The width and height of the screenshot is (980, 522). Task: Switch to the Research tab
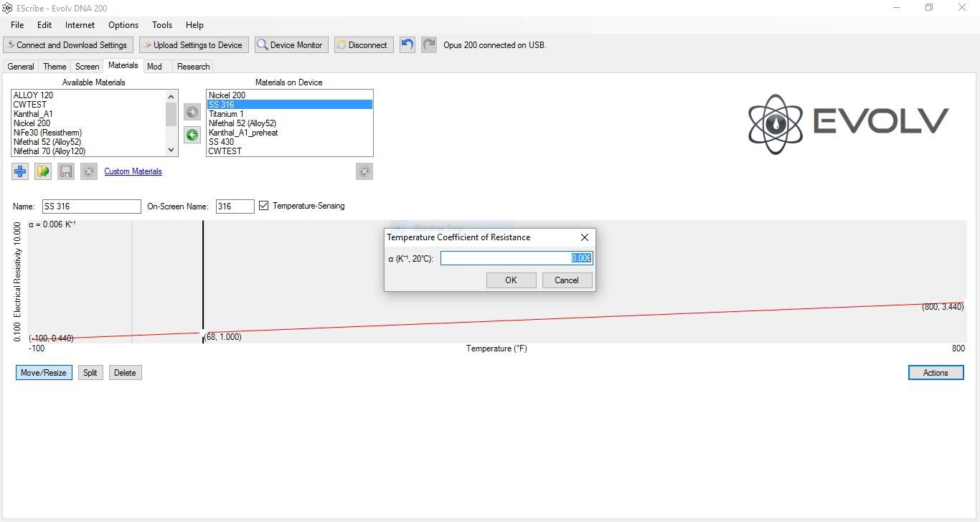tap(193, 67)
